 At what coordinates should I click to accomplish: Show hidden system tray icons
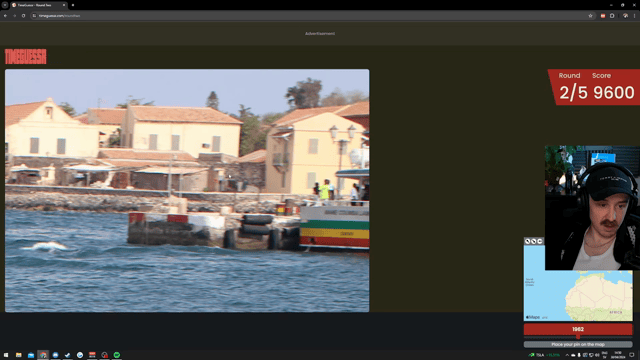point(567,355)
